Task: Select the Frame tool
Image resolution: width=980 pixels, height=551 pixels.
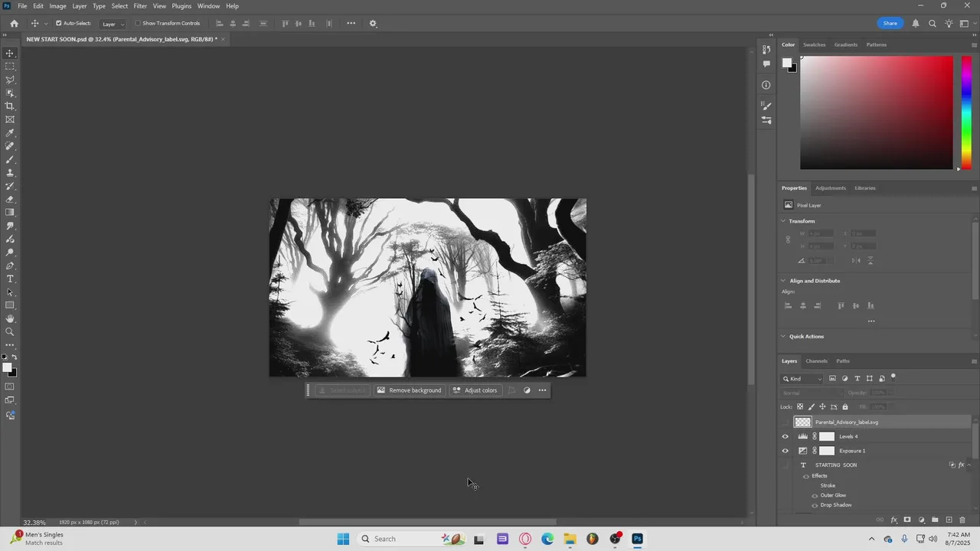Action: (10, 119)
